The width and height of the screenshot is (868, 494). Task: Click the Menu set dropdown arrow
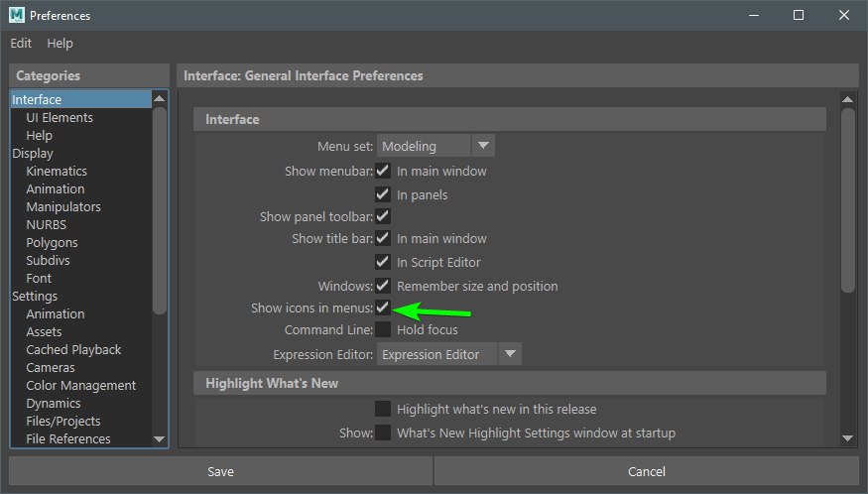coord(483,146)
